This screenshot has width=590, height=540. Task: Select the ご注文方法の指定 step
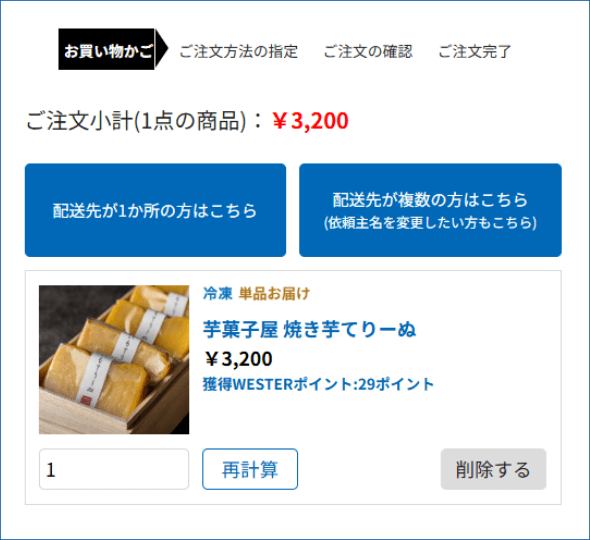click(239, 52)
